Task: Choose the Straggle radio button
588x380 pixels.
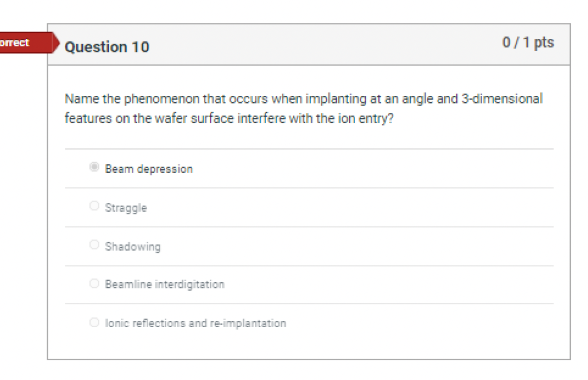Action: tap(94, 206)
